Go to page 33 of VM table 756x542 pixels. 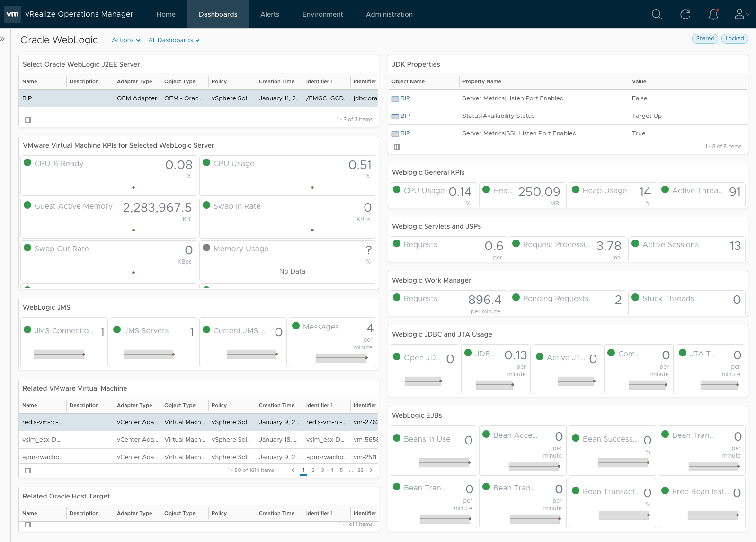point(360,470)
